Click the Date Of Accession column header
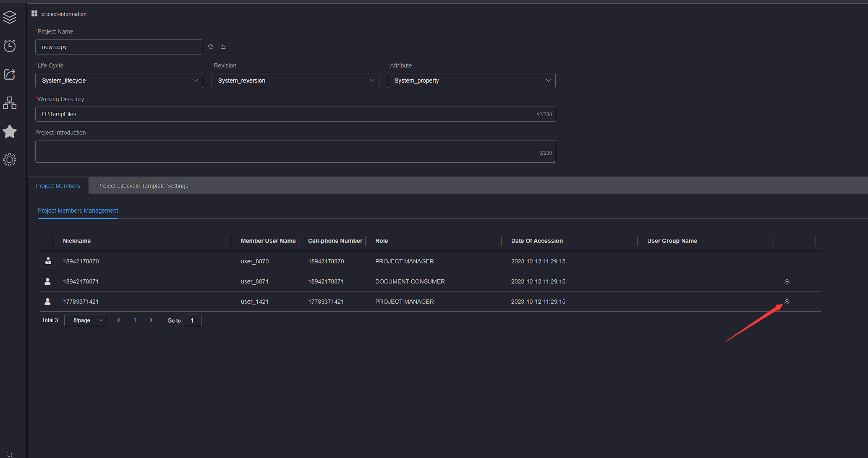868x458 pixels. tap(537, 241)
